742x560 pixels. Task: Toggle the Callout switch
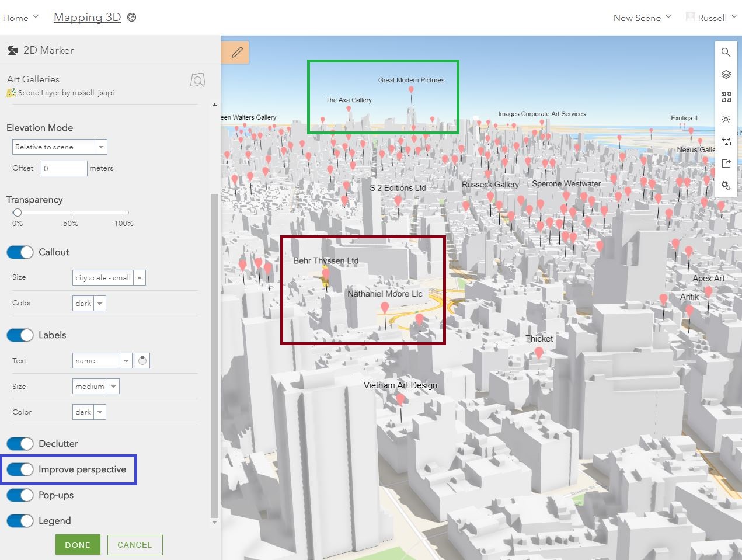point(20,252)
